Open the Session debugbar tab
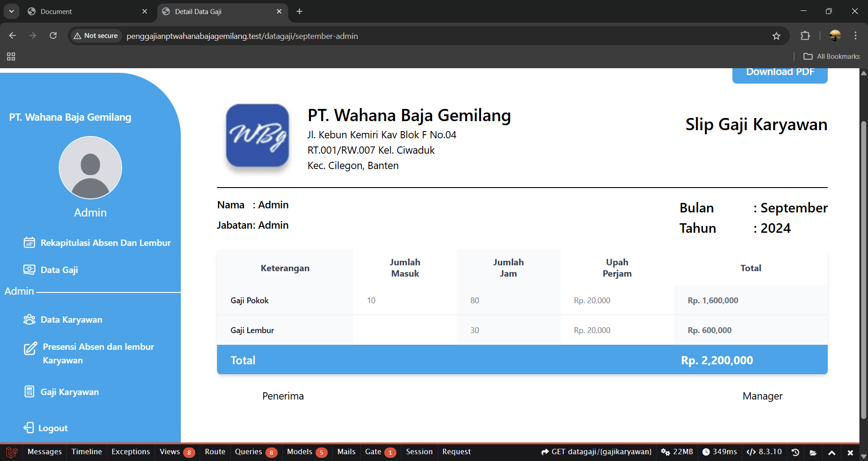Screen dimensions: 868x461 point(419,452)
